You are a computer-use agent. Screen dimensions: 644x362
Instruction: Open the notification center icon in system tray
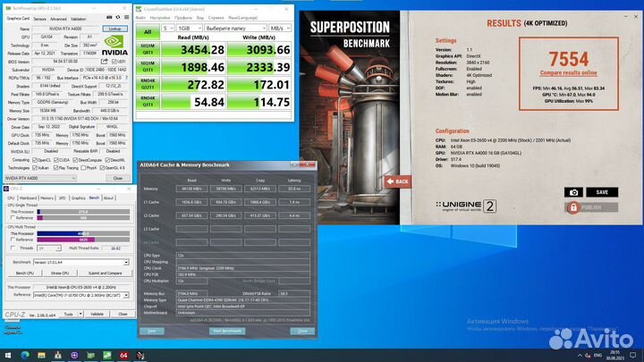(633, 356)
